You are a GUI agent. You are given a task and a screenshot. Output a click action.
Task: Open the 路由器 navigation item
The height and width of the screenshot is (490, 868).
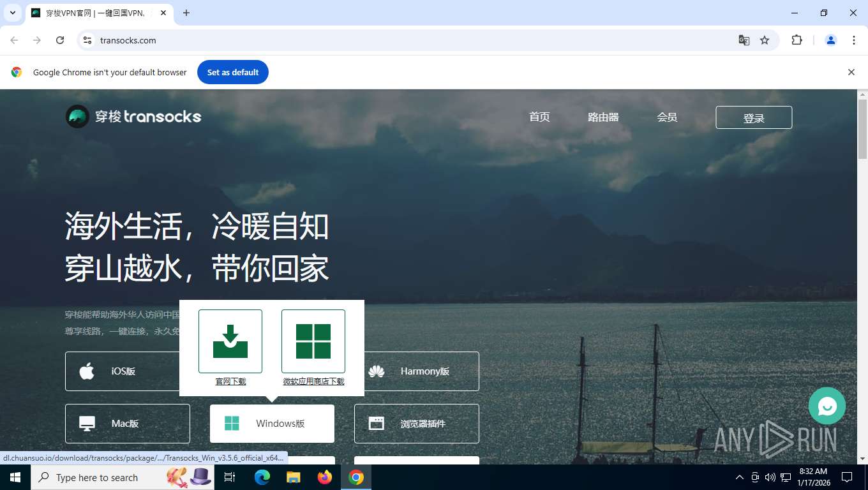(603, 117)
